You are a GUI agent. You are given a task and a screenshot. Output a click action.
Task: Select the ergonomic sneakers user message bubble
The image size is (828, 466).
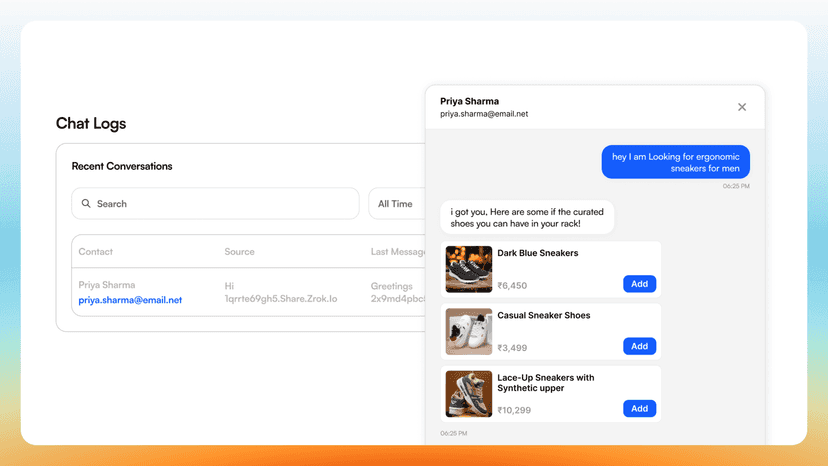[675, 162]
